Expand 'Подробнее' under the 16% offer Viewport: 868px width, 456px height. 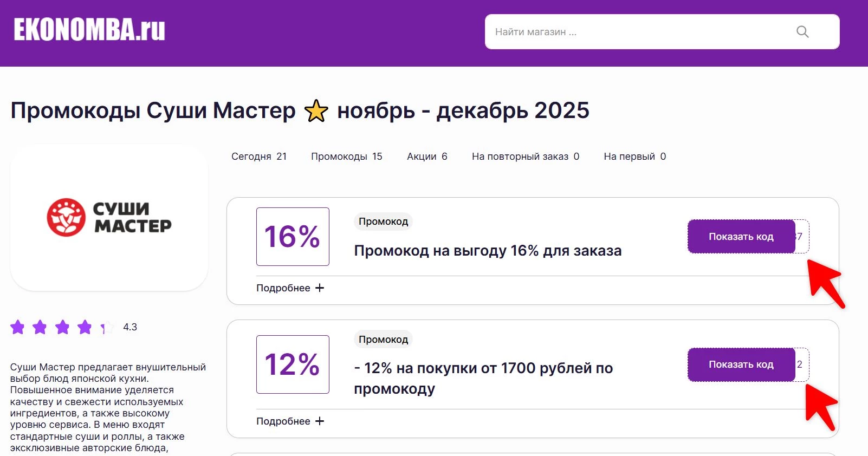coord(290,288)
